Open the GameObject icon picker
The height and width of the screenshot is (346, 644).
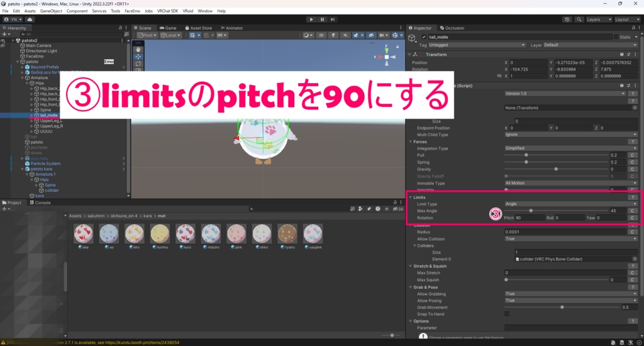click(412, 38)
